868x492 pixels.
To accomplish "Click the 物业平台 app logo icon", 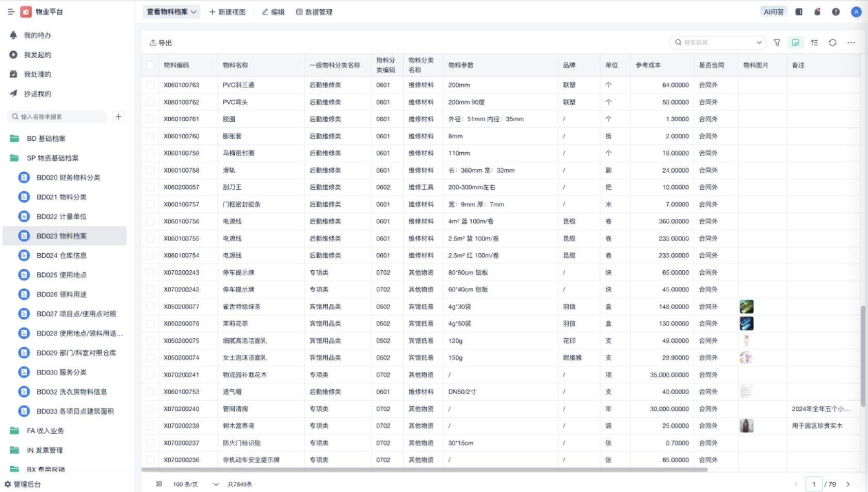I will (x=26, y=11).
